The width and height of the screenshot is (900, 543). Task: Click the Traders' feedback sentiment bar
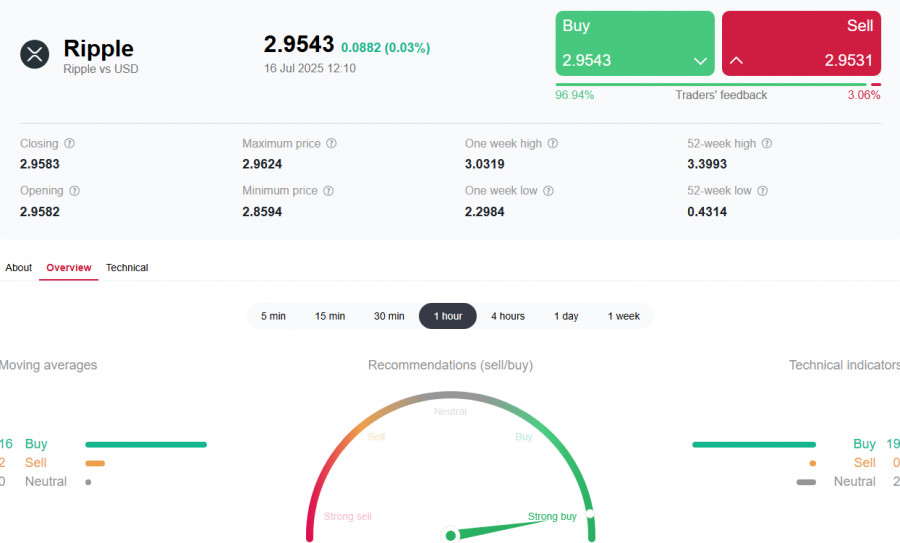(718, 84)
